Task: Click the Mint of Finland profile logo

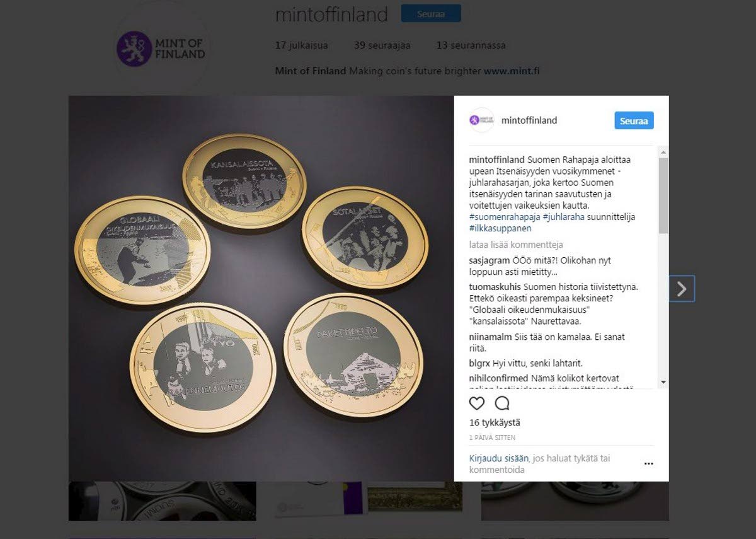Action: pyautogui.click(x=160, y=49)
